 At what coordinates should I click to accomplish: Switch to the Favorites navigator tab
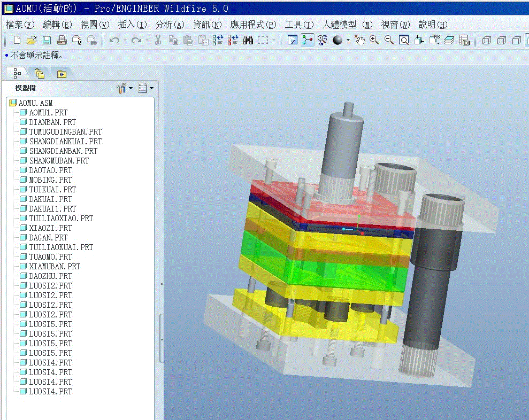pos(62,74)
